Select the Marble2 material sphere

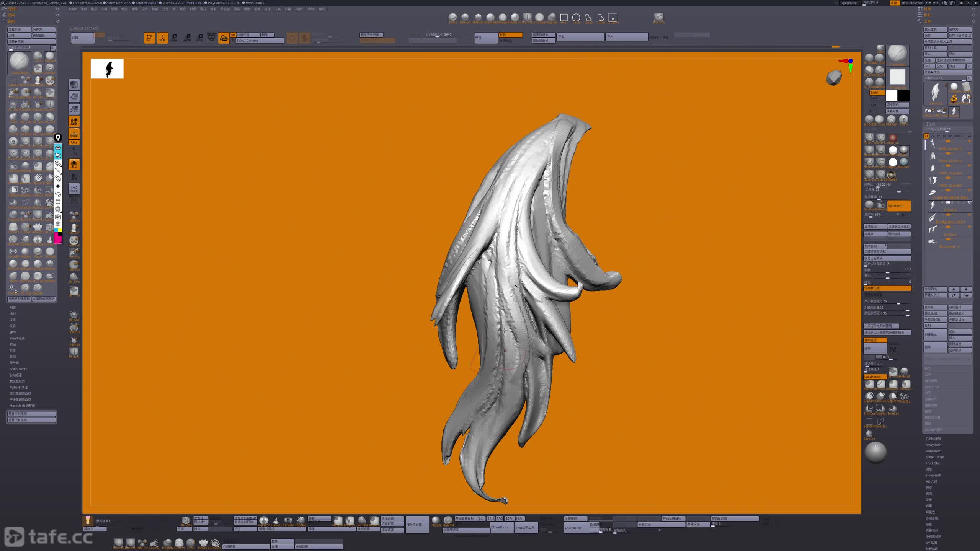click(x=904, y=162)
